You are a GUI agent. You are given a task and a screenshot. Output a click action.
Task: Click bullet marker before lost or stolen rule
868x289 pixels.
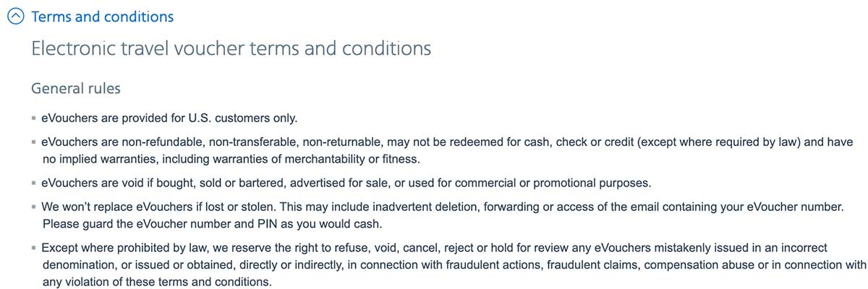34,207
